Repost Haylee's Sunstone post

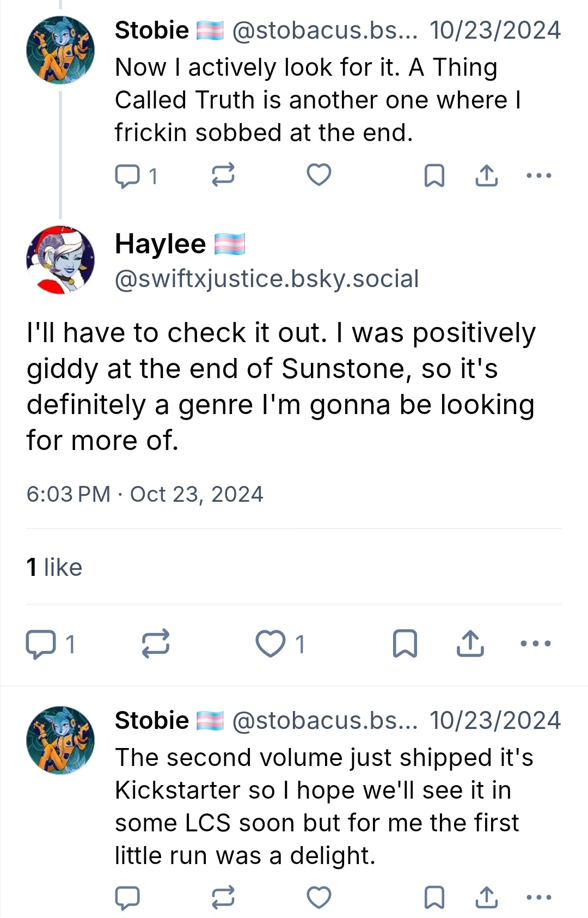pos(156,644)
